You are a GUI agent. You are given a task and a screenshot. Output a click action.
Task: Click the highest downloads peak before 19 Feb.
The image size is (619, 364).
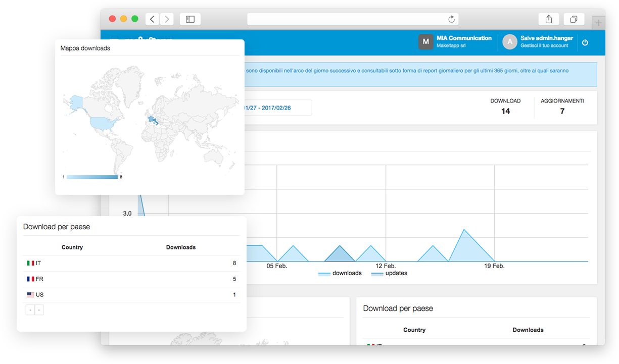click(x=464, y=230)
